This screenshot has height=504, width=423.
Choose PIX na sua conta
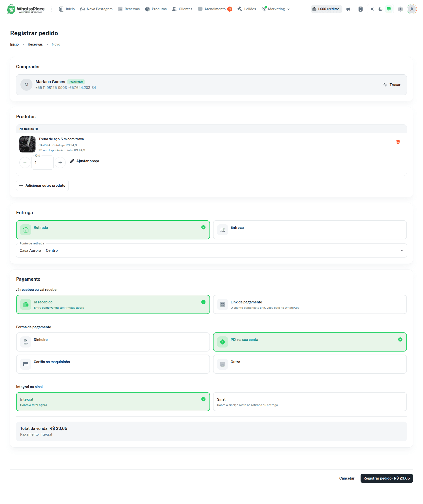pos(310,342)
